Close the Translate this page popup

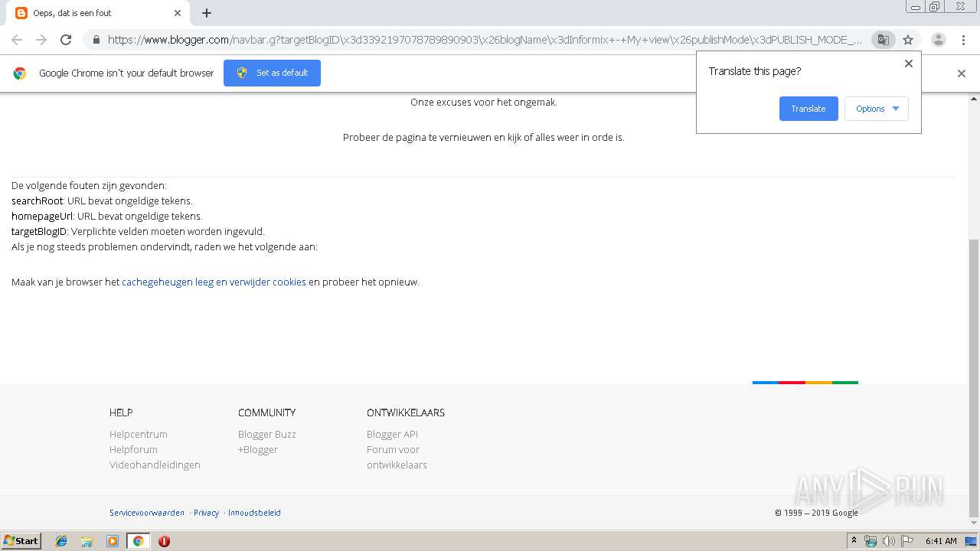click(909, 64)
